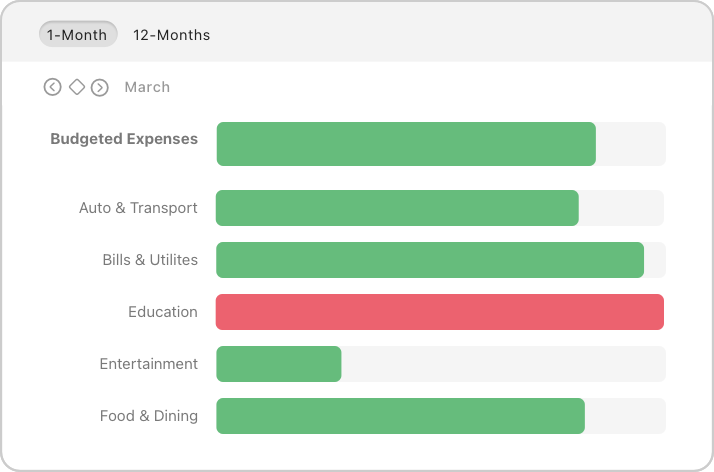Open the Bills & Utilites category

coord(150,260)
